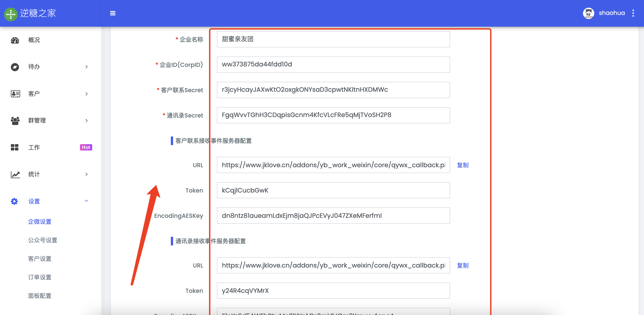Click the 客户联系接收事件服务器配置 section heading
This screenshot has width=644, height=315.
[213, 141]
